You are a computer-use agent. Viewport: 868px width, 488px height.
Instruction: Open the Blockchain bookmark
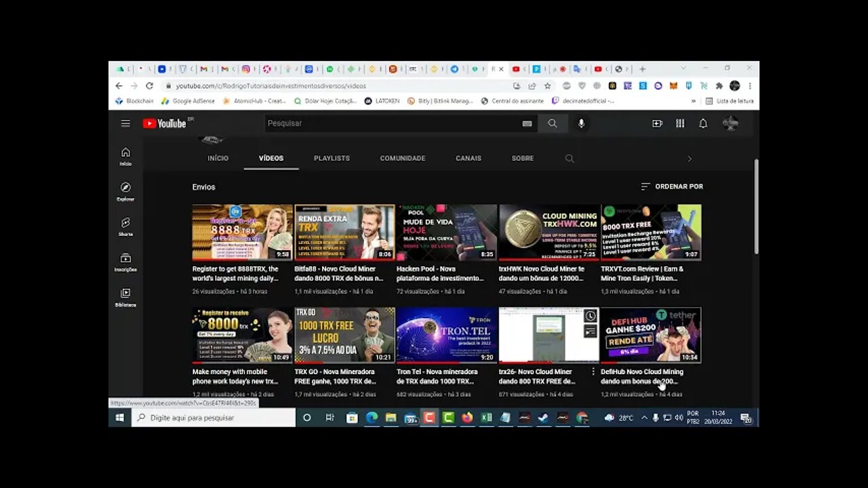point(134,101)
